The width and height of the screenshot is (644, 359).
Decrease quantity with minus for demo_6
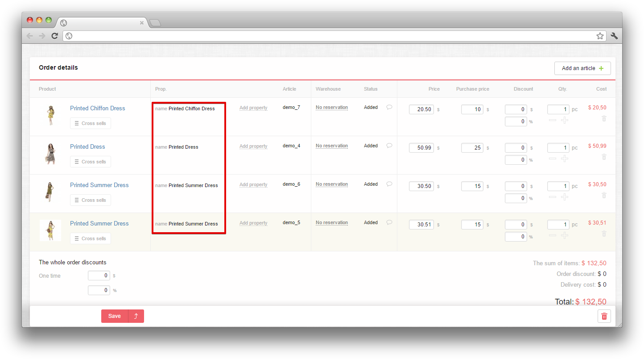coord(553,197)
